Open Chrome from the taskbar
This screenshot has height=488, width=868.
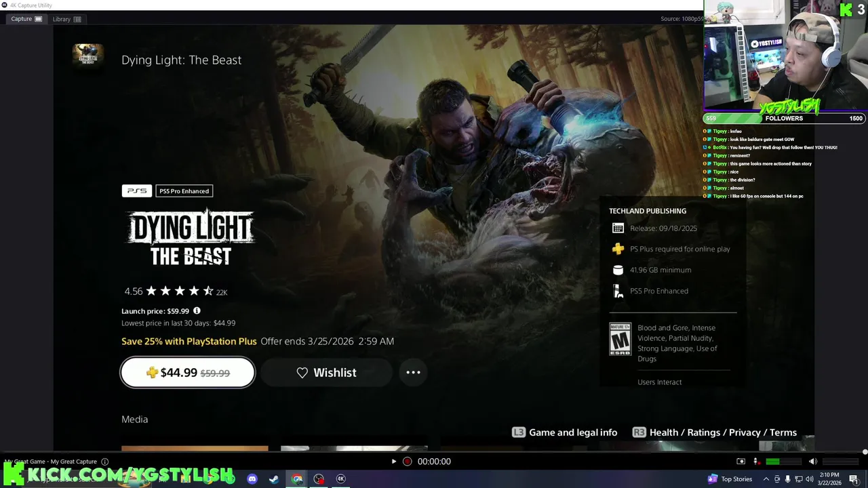[297, 479]
